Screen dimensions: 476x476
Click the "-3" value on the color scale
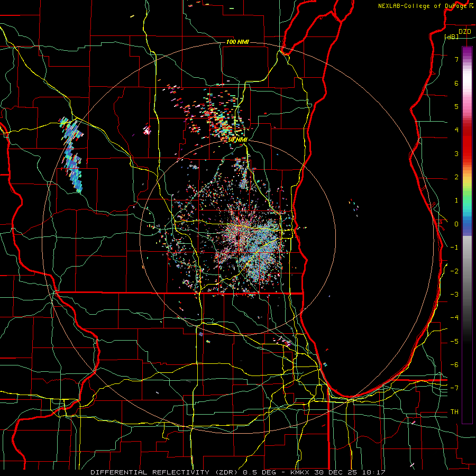[x=454, y=295]
